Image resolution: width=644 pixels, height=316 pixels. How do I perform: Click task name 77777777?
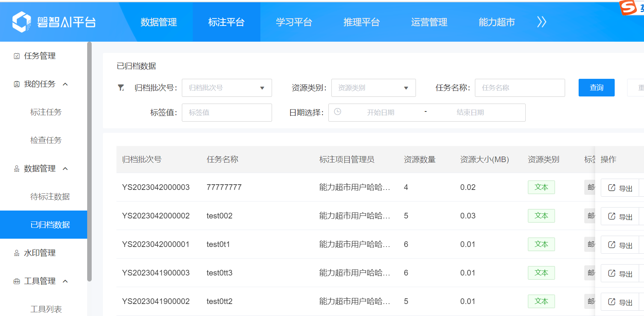[x=224, y=187]
